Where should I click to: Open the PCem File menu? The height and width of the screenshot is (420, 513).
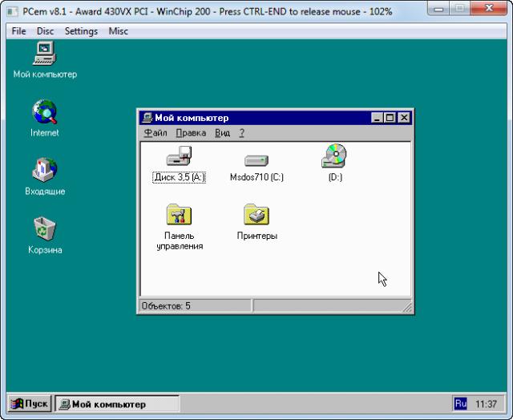[18, 31]
